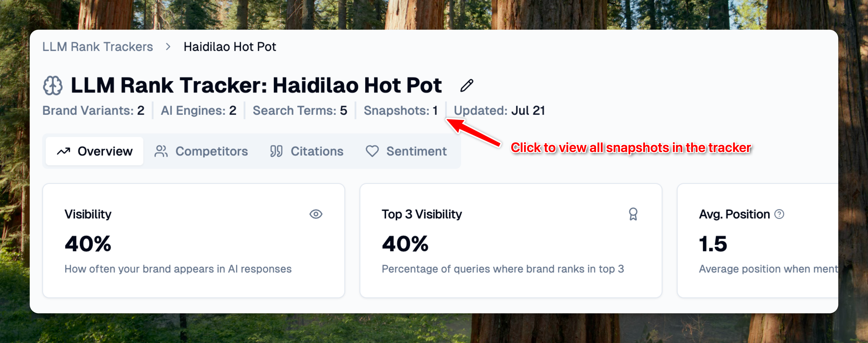Click the help question icon by Avg. Position
The height and width of the screenshot is (343, 868).
779,214
